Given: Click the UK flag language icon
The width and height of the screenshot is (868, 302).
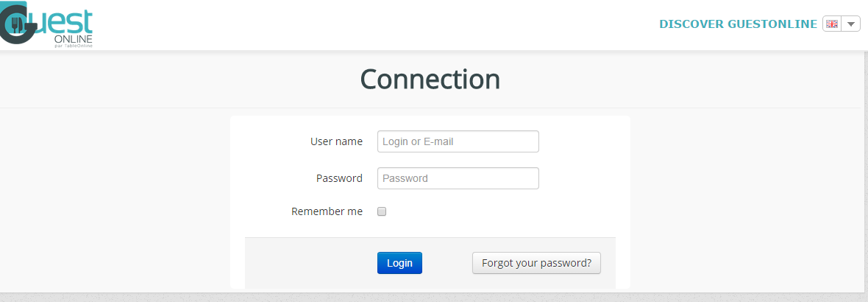Looking at the screenshot, I should (832, 24).
